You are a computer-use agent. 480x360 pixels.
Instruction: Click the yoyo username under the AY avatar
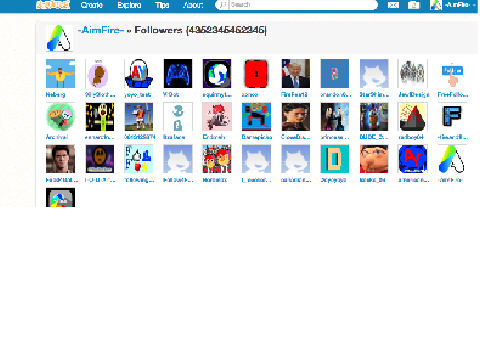tap(138, 95)
